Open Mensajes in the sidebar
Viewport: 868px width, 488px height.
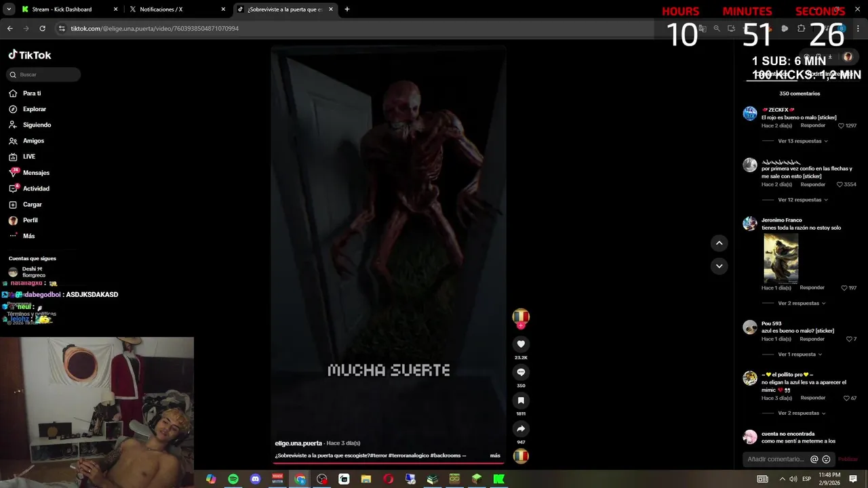click(29, 173)
